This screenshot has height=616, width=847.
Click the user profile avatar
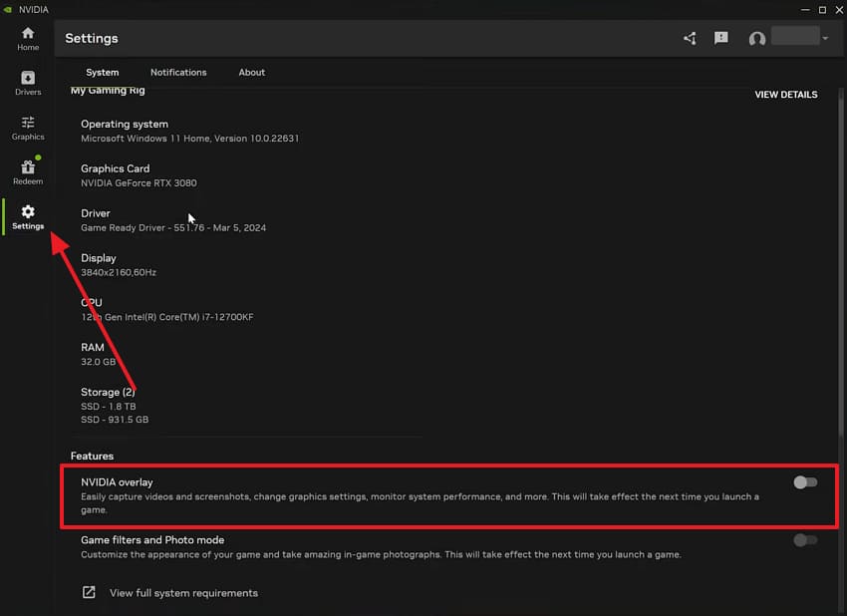point(756,38)
